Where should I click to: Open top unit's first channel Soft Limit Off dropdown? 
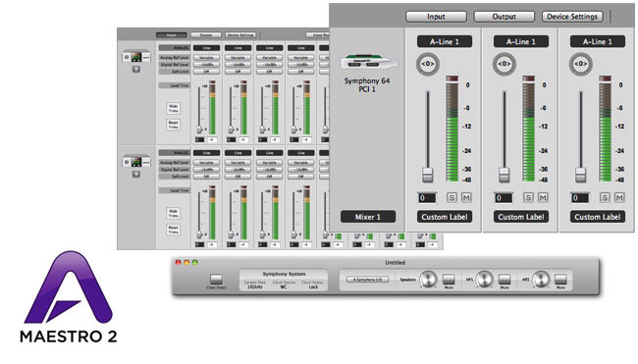[206, 72]
